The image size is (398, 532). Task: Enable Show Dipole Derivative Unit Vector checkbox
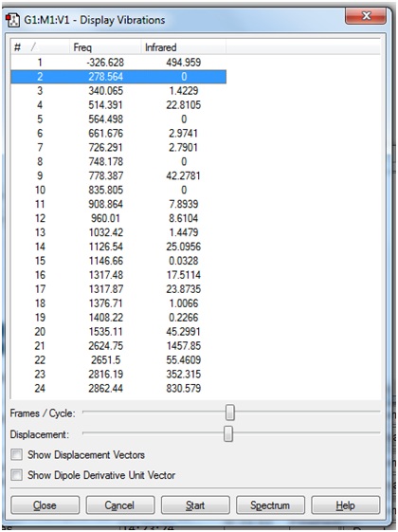[16, 475]
